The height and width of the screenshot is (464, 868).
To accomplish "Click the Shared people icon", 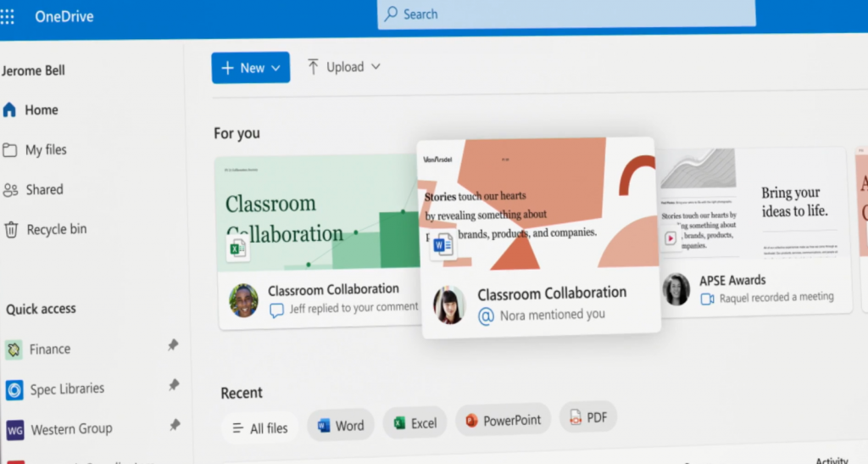I will click(10, 190).
